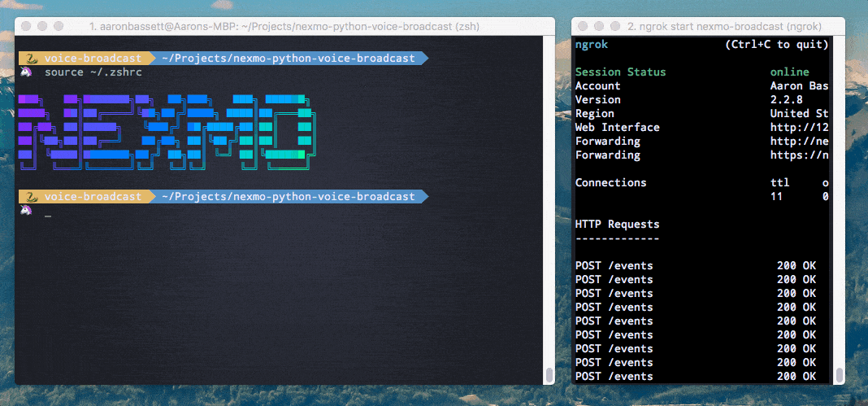Image resolution: width=868 pixels, height=406 pixels.
Task: Click the snake icon in prompt below NEXMO logo
Action: click(31, 197)
